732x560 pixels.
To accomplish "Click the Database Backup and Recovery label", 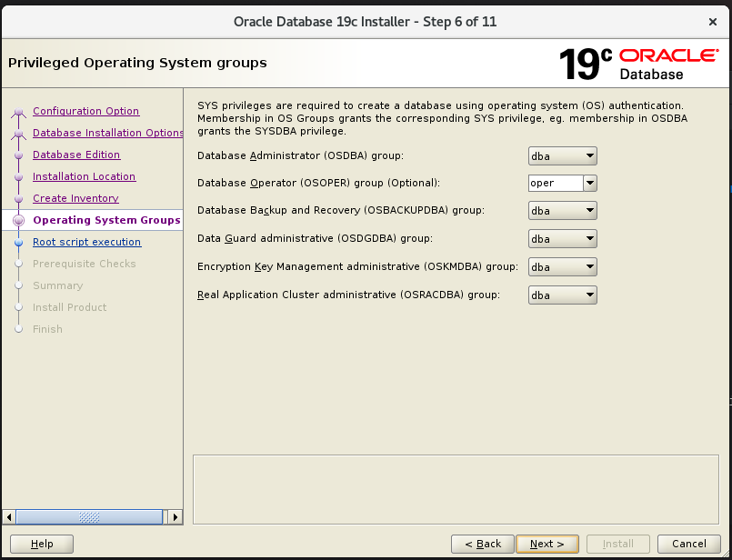I will pyautogui.click(x=341, y=211).
